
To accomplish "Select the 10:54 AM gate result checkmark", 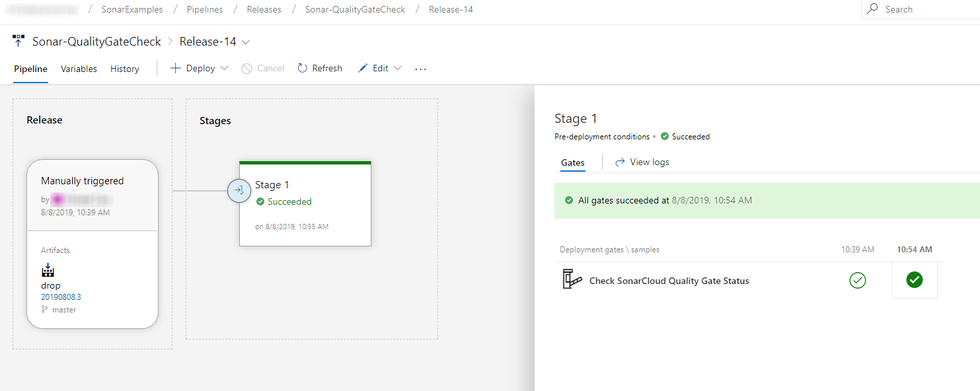I will point(915,280).
